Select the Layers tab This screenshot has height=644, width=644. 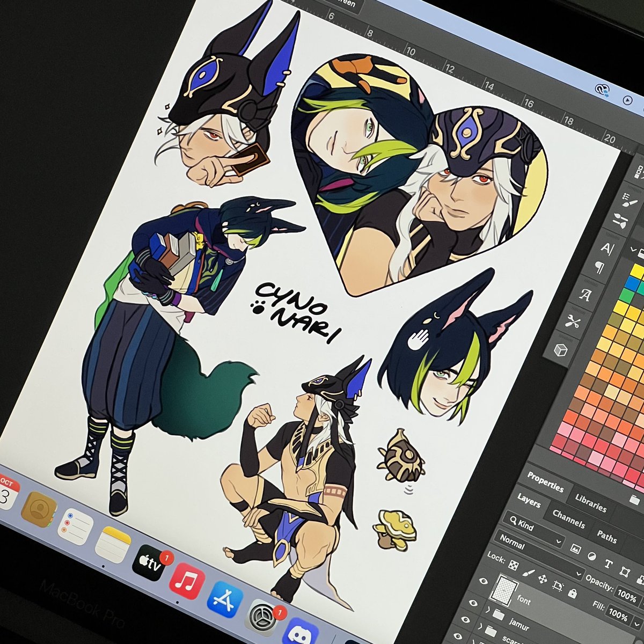click(x=529, y=501)
